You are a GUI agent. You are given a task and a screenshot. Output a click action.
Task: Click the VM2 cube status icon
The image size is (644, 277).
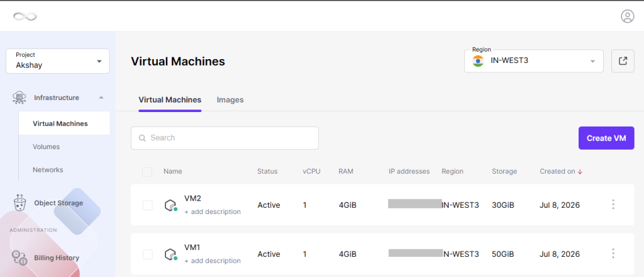(x=170, y=205)
